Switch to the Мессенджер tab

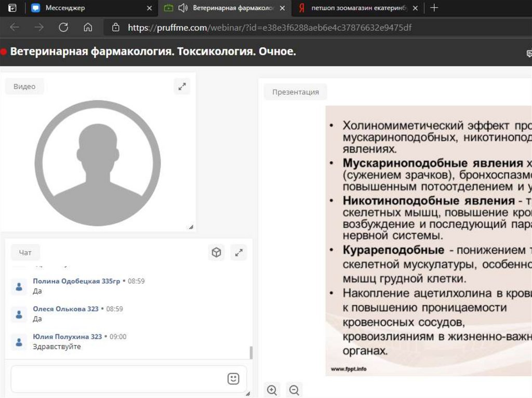pyautogui.click(x=65, y=8)
